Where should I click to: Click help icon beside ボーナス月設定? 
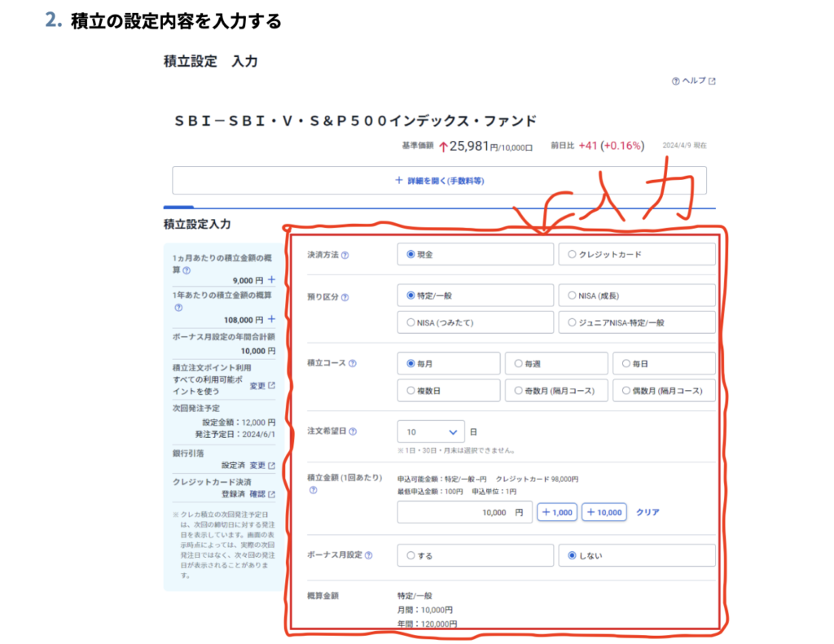369,555
